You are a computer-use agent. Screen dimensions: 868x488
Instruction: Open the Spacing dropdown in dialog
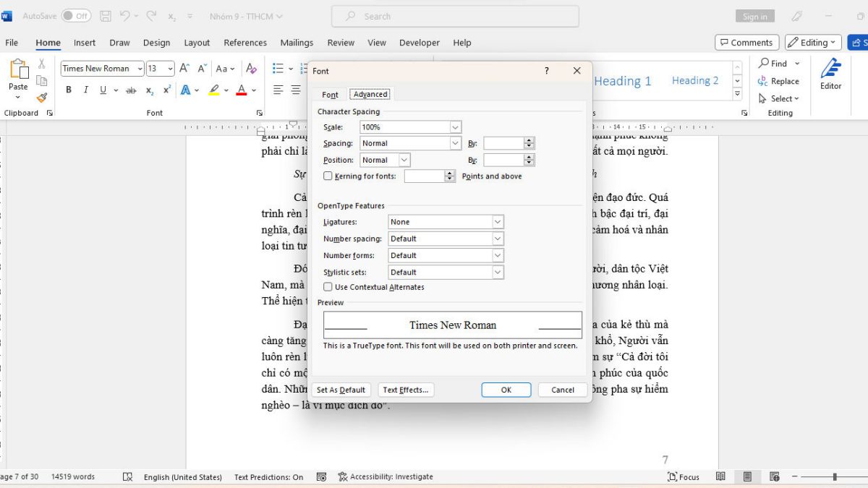(x=455, y=143)
